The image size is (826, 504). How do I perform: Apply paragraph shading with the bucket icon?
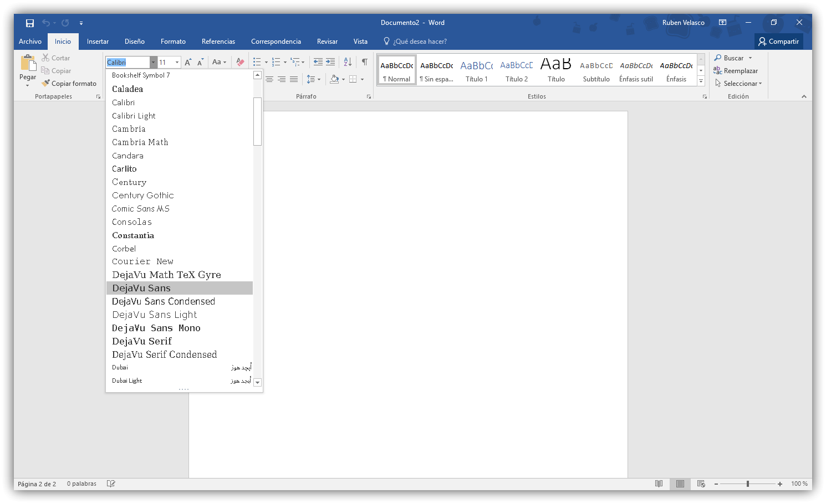point(334,79)
